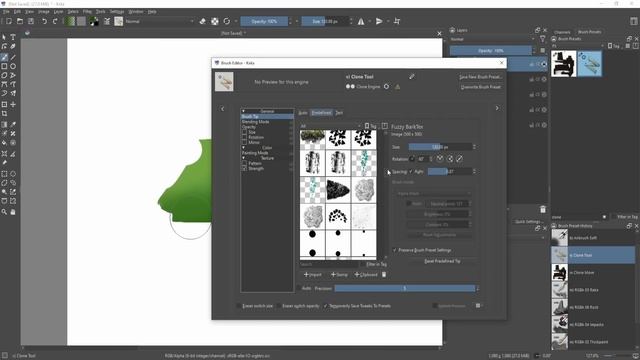Select the Rectangle shape tool

tap(4, 66)
